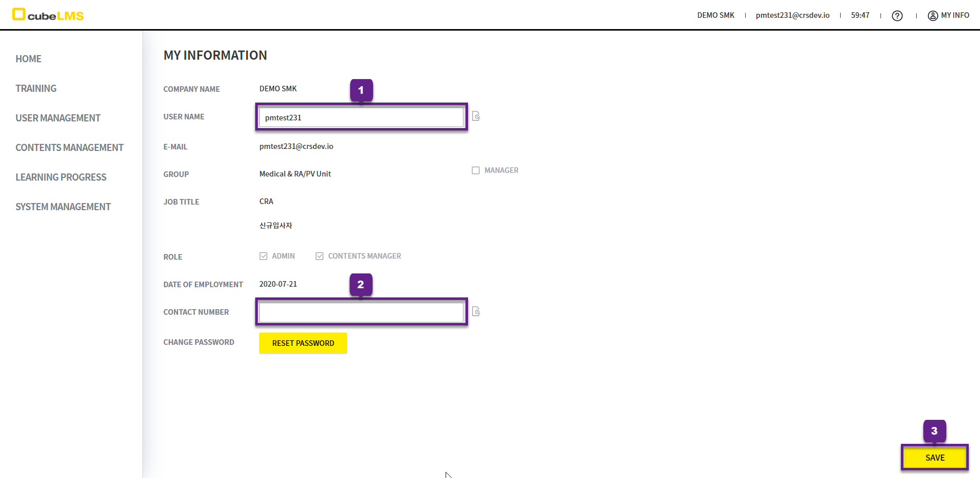The image size is (980, 478).
Task: Focus the User Name text field
Action: tap(361, 117)
